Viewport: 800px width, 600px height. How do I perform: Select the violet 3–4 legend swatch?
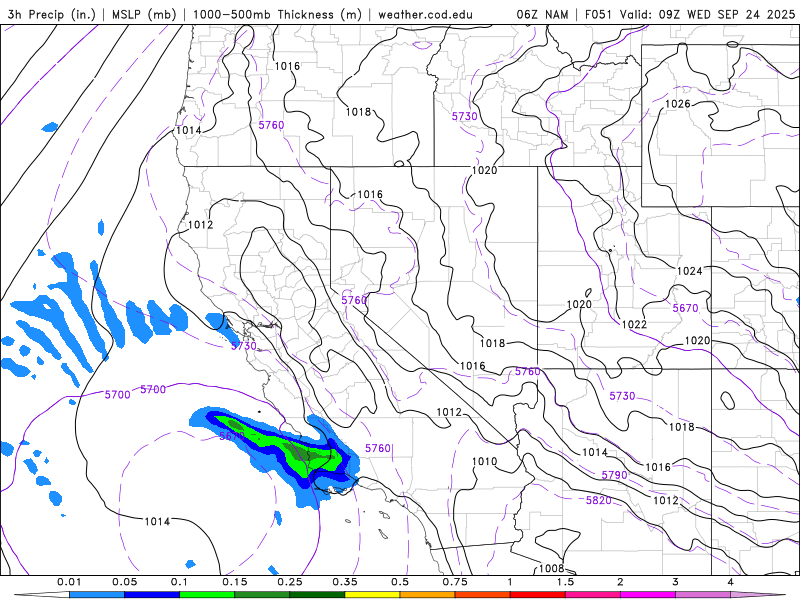pyautogui.click(x=703, y=595)
